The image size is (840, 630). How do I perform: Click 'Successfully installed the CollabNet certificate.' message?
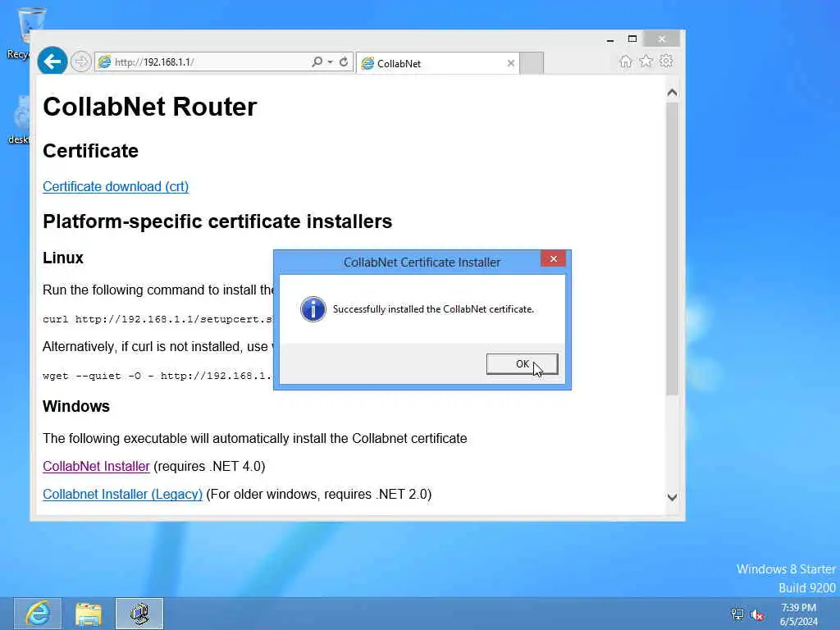[x=433, y=309]
